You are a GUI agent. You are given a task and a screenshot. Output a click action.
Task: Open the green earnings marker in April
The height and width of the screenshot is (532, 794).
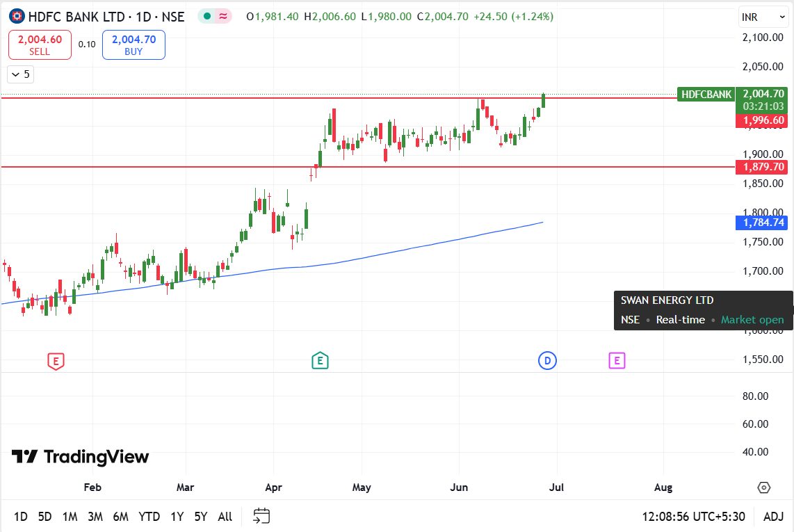click(x=320, y=361)
